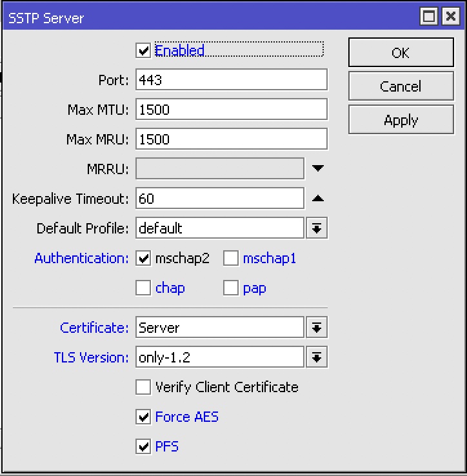The width and height of the screenshot is (467, 476).
Task: Click the Port input field
Action: 231,80
